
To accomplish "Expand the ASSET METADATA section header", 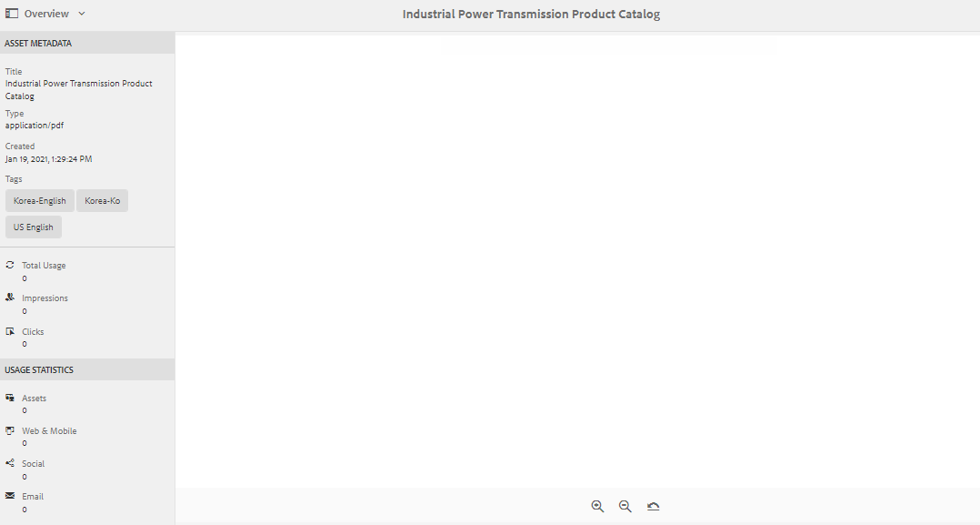I will 39,42.
